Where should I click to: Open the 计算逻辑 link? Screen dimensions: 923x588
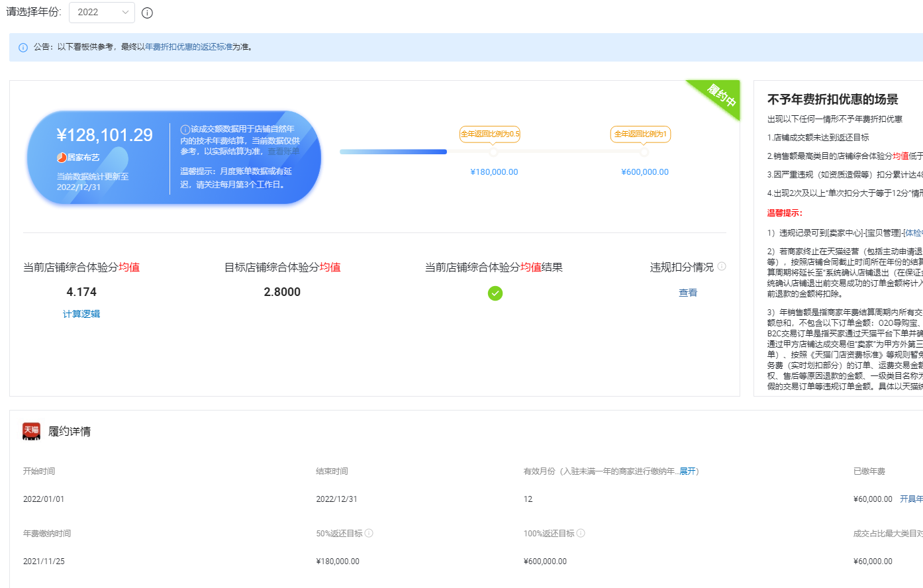(x=81, y=314)
